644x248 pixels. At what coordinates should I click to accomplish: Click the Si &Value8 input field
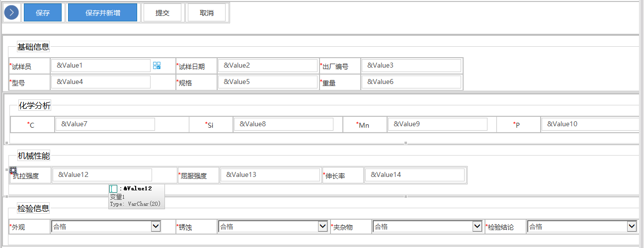coord(284,124)
